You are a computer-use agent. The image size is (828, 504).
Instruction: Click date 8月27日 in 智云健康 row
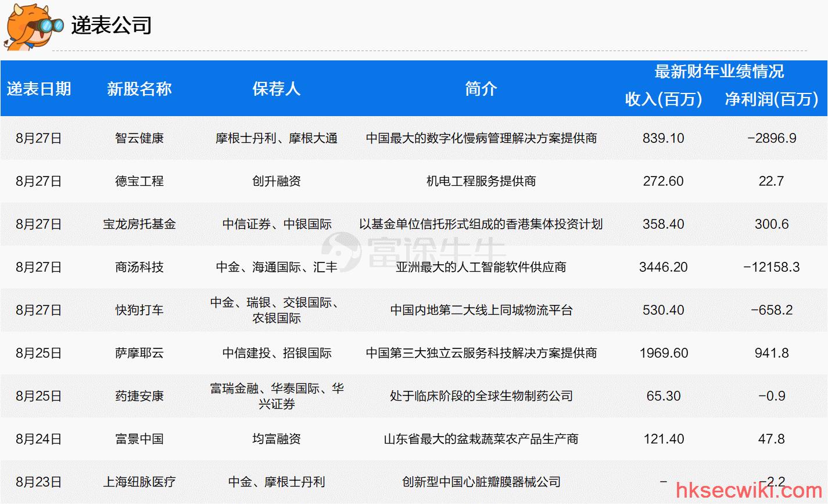39,138
